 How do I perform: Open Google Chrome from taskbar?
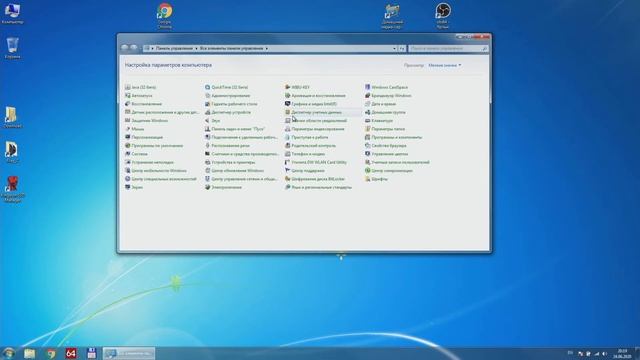coord(51,353)
